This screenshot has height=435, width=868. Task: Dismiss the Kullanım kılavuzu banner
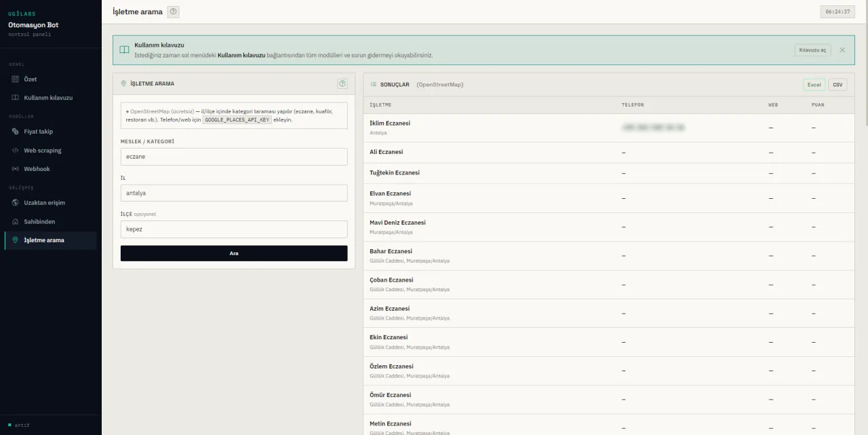tap(842, 50)
